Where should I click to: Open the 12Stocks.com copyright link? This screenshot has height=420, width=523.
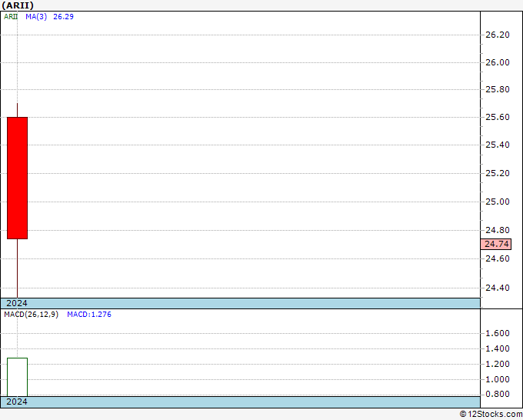(491, 414)
